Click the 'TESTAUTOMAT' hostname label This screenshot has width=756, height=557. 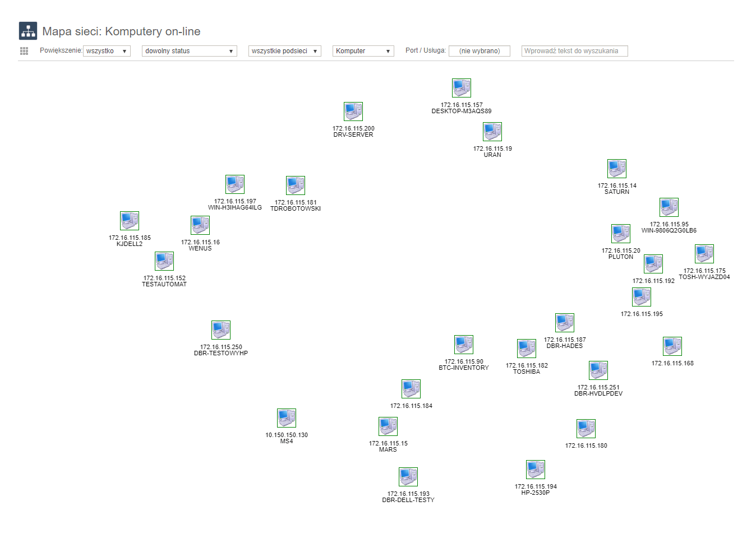click(164, 285)
